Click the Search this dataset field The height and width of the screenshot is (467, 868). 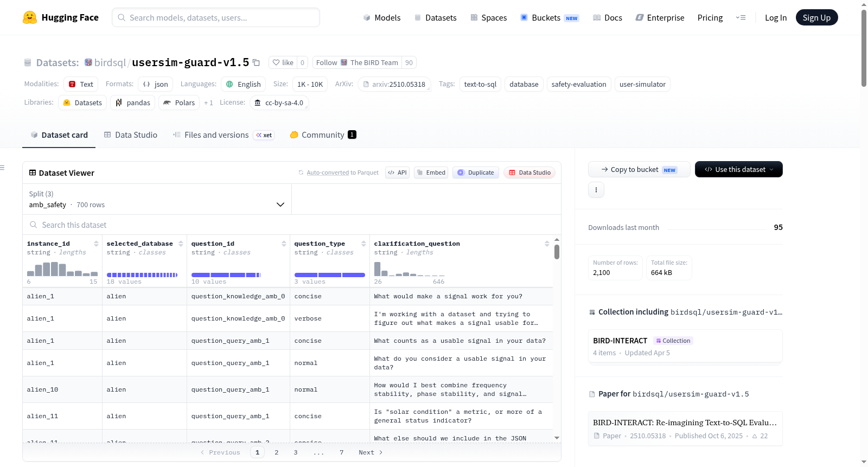(292, 225)
